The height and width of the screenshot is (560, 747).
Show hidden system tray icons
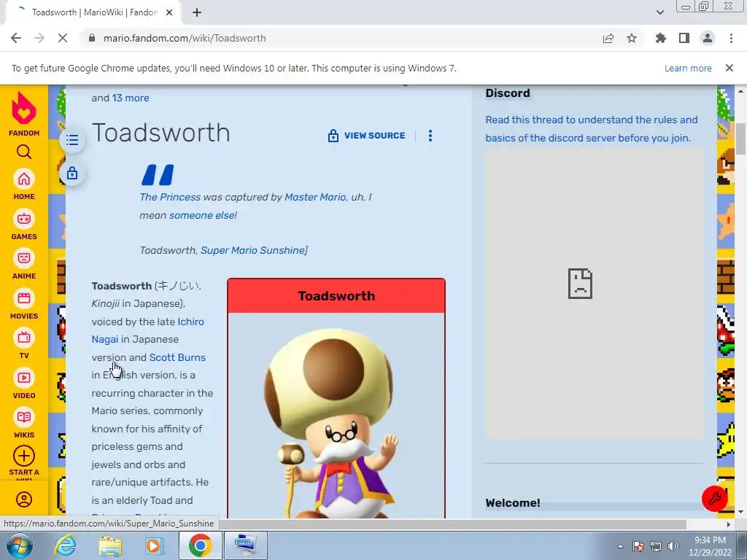point(620,546)
